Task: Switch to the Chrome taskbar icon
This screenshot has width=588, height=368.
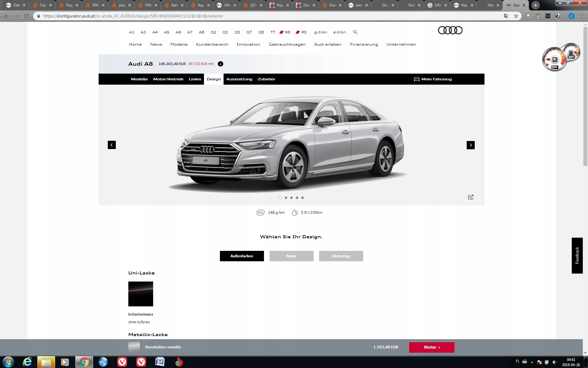Action: 84,362
